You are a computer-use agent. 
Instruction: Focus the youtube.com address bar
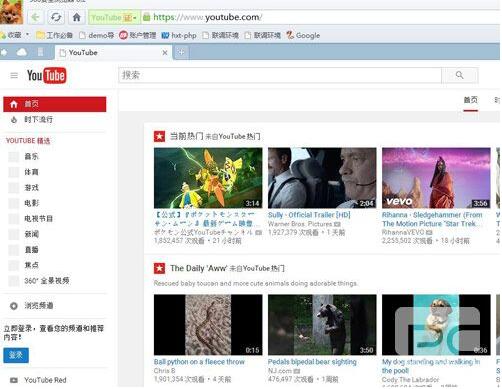[x=320, y=17]
